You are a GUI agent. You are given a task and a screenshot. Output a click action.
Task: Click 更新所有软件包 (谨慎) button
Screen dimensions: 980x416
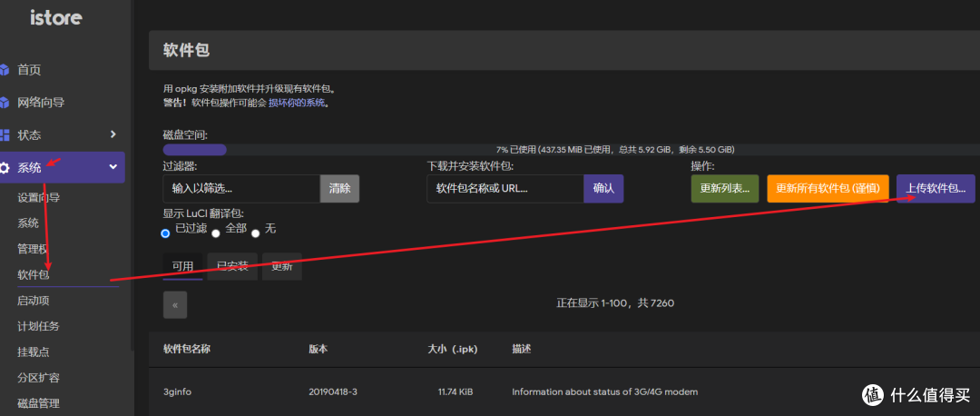coord(828,188)
